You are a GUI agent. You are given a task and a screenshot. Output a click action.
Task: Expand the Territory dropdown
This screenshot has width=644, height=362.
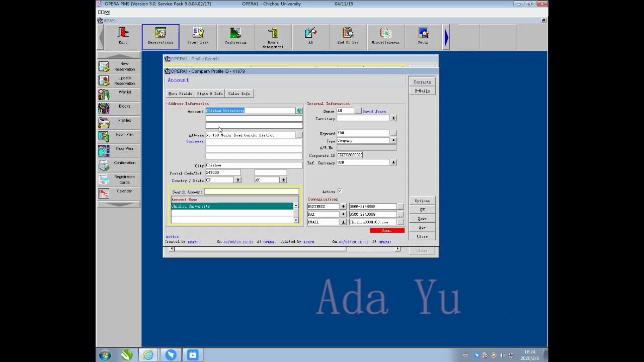[393, 118]
